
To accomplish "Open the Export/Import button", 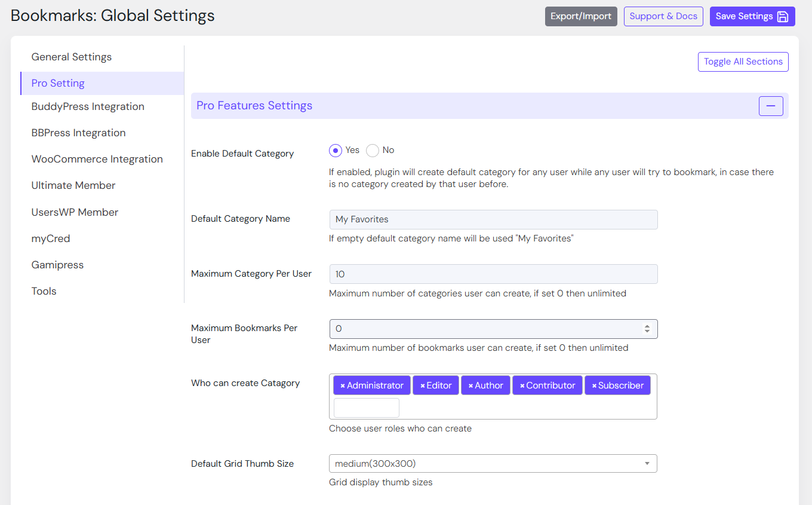I will (x=581, y=16).
